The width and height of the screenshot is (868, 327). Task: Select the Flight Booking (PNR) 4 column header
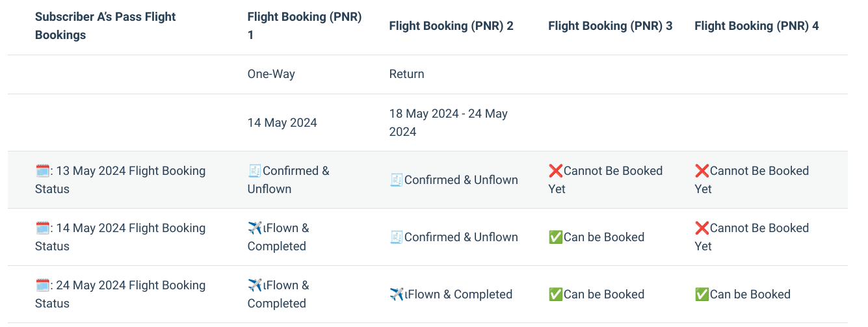click(757, 26)
